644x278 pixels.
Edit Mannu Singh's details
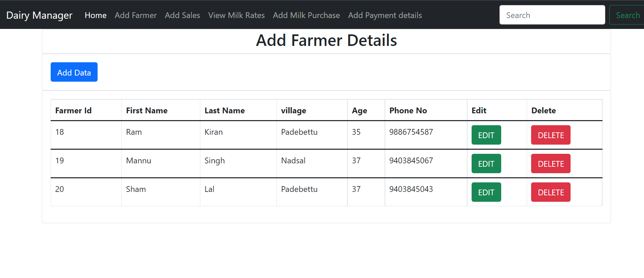(486, 163)
